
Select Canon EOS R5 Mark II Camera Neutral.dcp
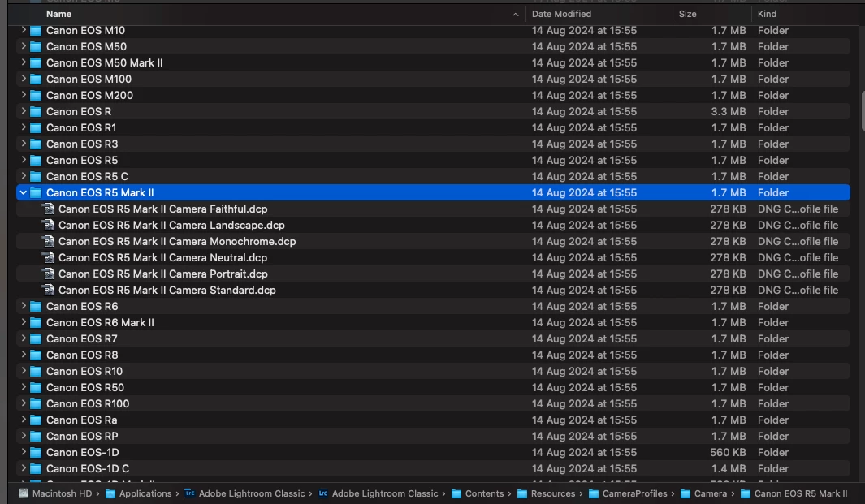pos(162,257)
